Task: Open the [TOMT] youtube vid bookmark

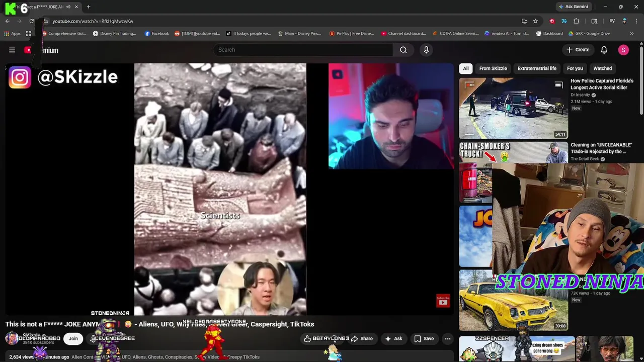Action: coord(197,34)
